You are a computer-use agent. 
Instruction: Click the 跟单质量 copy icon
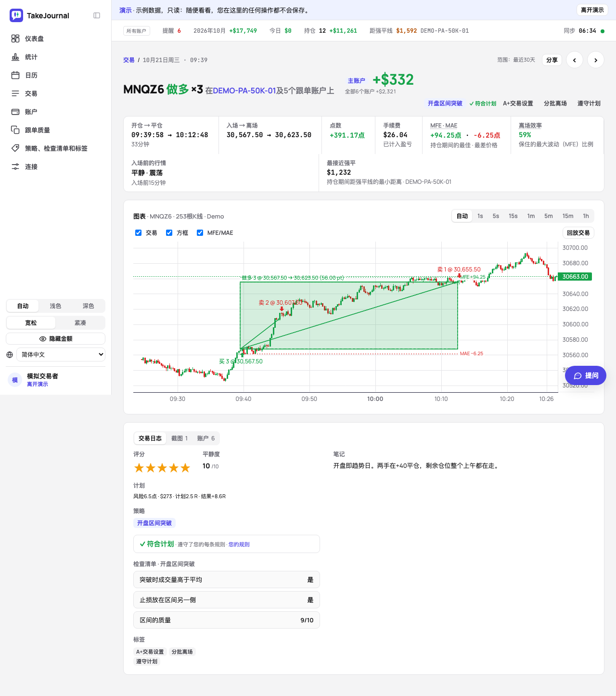(15, 130)
